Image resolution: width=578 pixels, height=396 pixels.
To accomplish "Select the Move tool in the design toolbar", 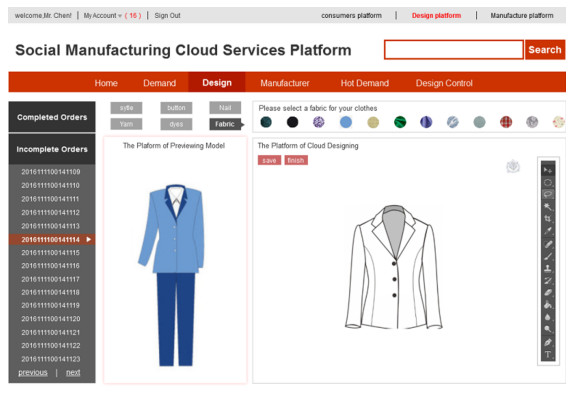I will tap(548, 170).
